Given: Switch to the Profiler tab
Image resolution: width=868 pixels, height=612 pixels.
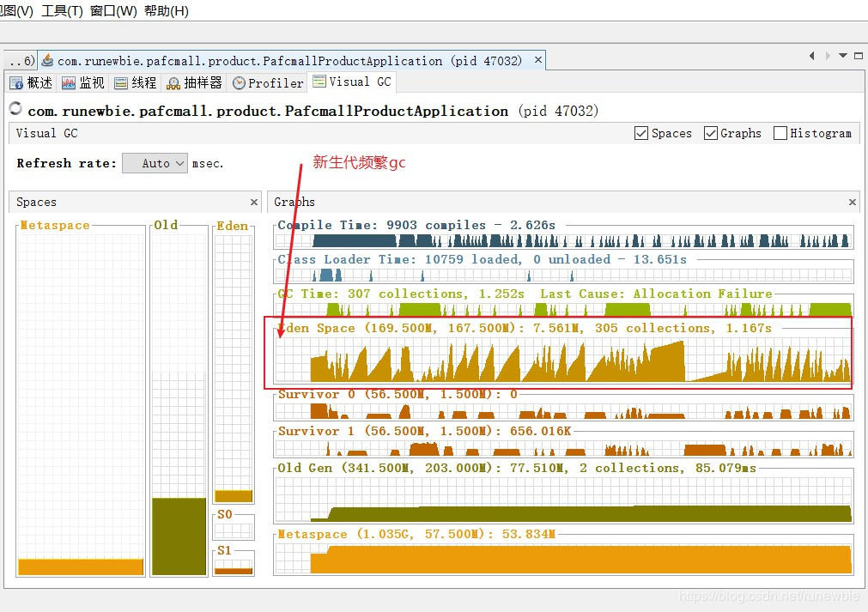Looking at the screenshot, I should (x=268, y=83).
